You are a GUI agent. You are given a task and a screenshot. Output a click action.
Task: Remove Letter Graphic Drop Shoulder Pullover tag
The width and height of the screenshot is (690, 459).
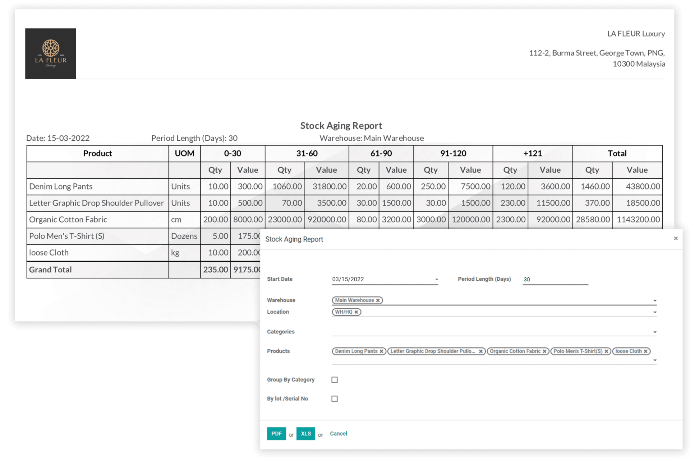click(x=480, y=351)
